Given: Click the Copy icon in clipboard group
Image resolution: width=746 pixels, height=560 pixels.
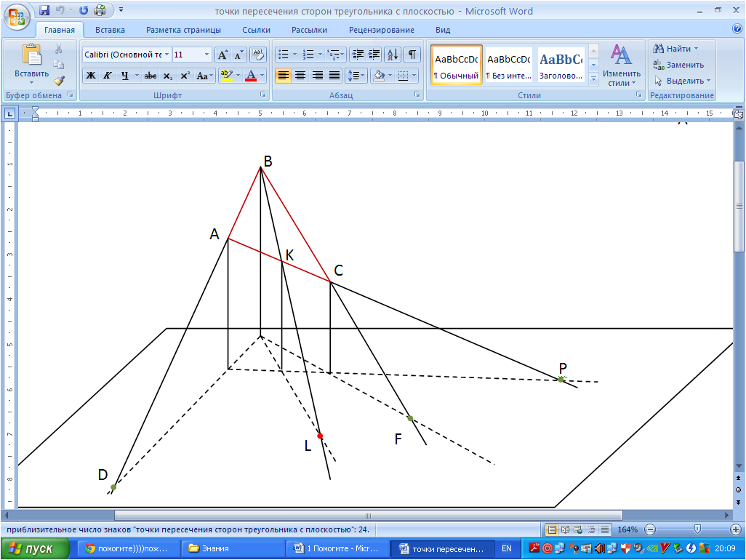Looking at the screenshot, I should [58, 65].
